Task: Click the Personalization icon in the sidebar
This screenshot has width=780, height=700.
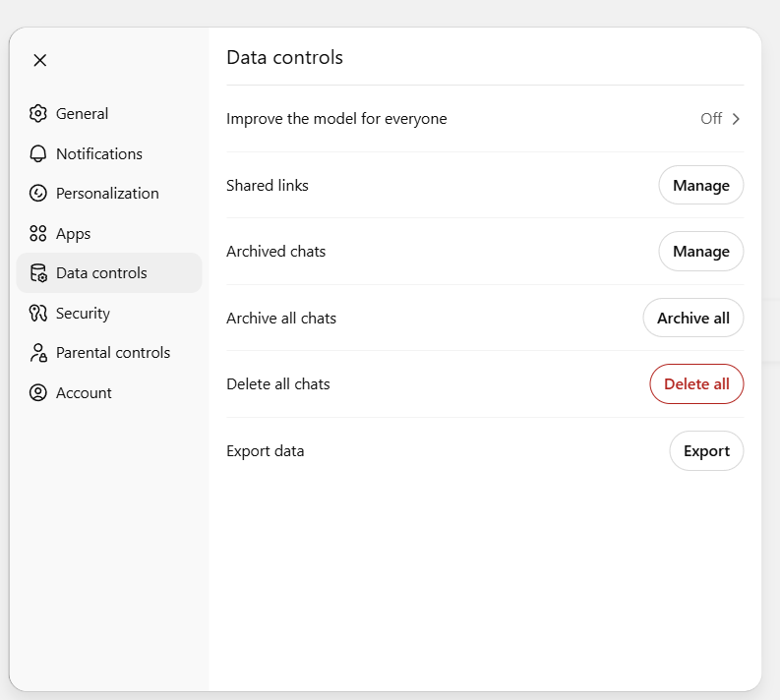Action: [x=38, y=193]
